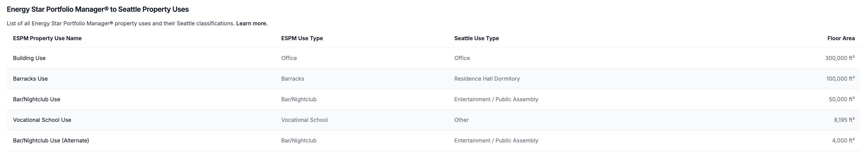The image size is (868, 156).
Task: Open the Learn more link
Action: point(252,23)
